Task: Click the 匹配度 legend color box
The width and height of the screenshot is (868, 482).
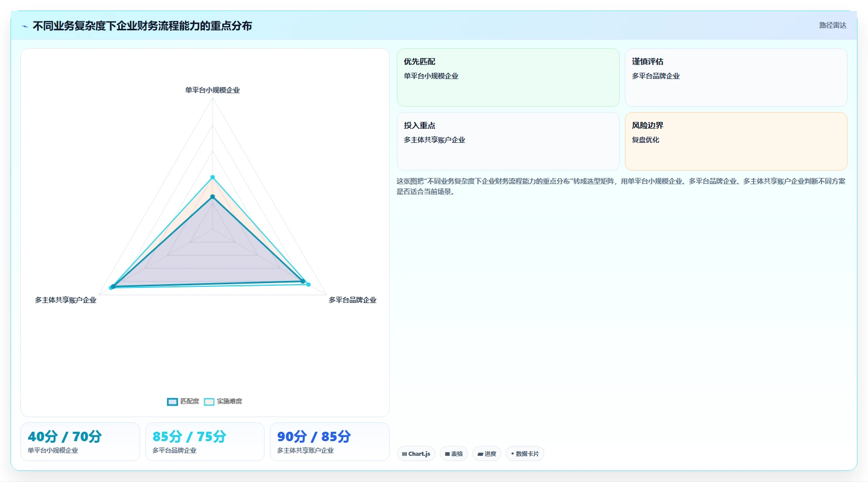Action: [x=173, y=402]
